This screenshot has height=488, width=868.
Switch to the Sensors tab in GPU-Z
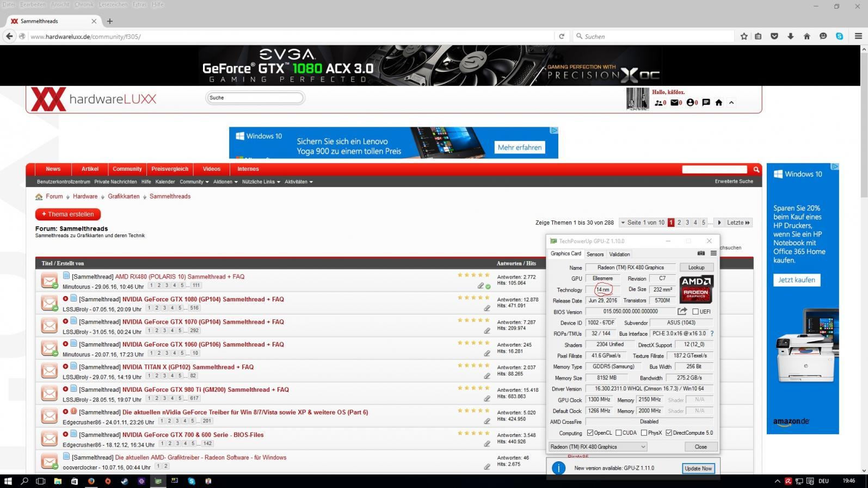[x=595, y=254]
